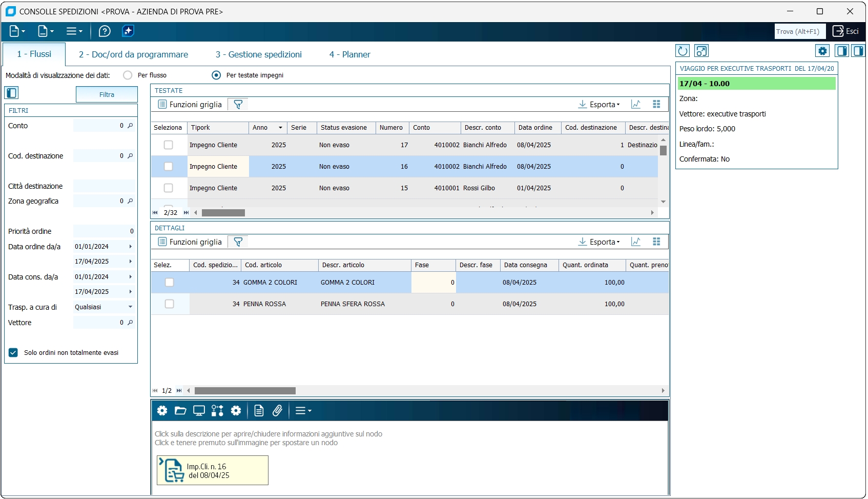This screenshot has height=499, width=868.
Task: Click the help question mark icon
Action: [105, 31]
